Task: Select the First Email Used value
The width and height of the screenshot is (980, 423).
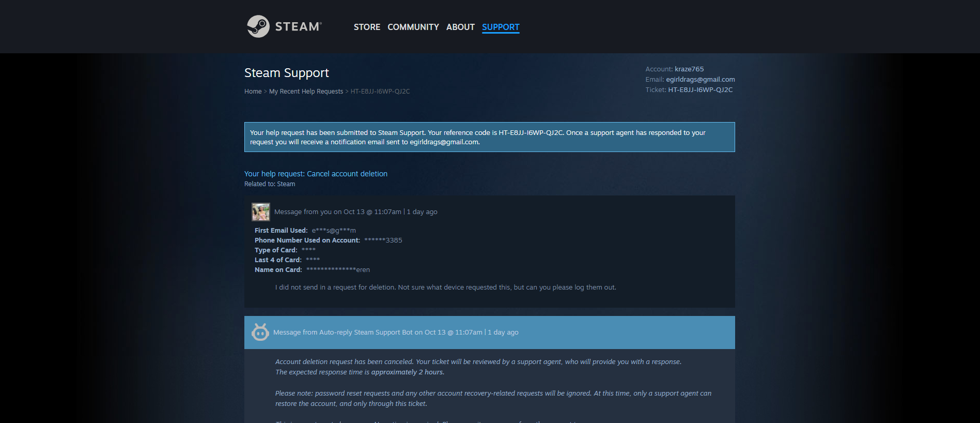Action: [334, 231]
